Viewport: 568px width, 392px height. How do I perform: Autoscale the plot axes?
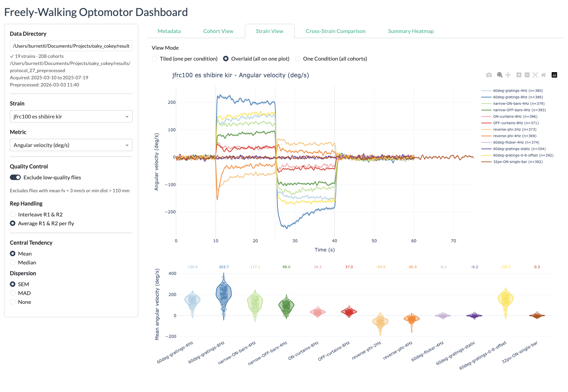[535, 75]
